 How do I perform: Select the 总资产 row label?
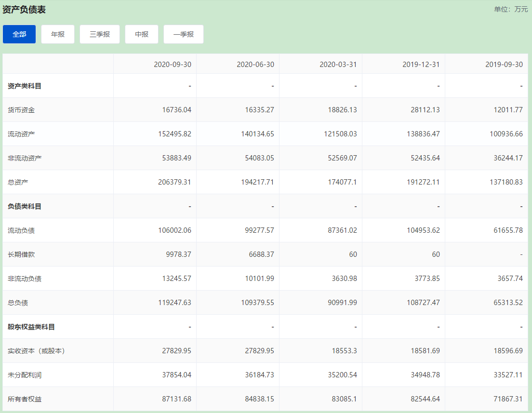18,182
